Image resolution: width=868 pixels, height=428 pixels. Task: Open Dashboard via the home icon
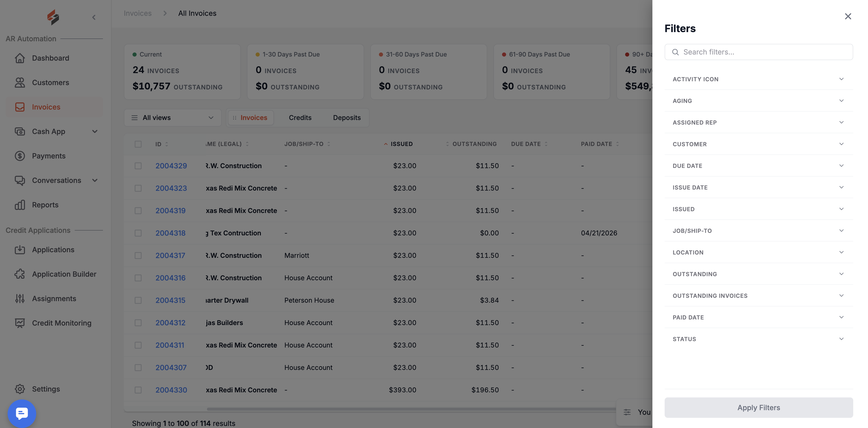[20, 58]
